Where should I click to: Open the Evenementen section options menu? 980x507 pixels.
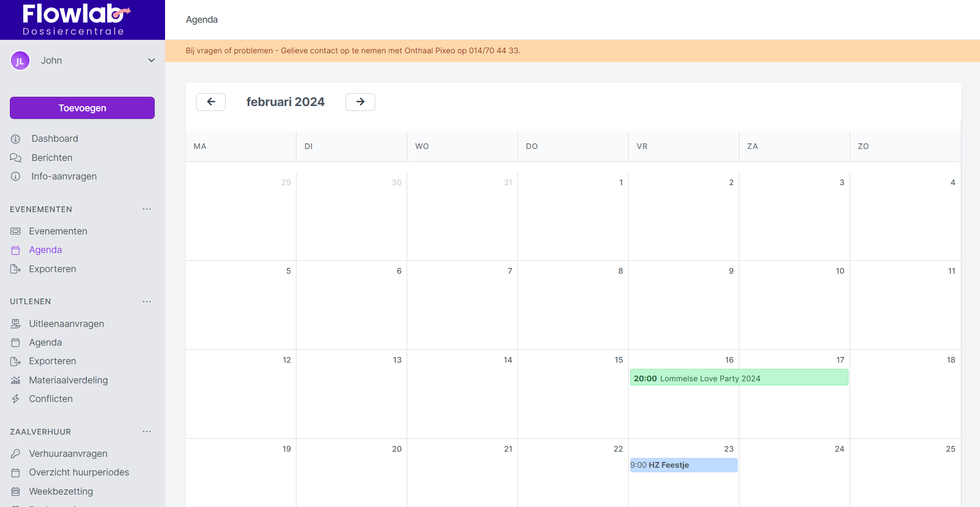click(x=147, y=210)
